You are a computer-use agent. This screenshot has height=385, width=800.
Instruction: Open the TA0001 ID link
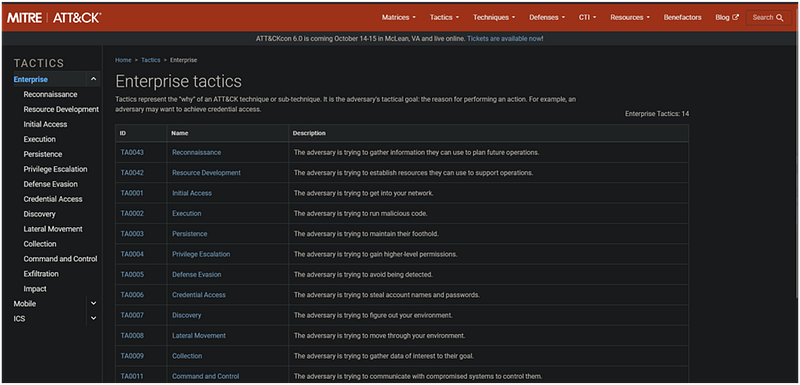pyautogui.click(x=132, y=193)
